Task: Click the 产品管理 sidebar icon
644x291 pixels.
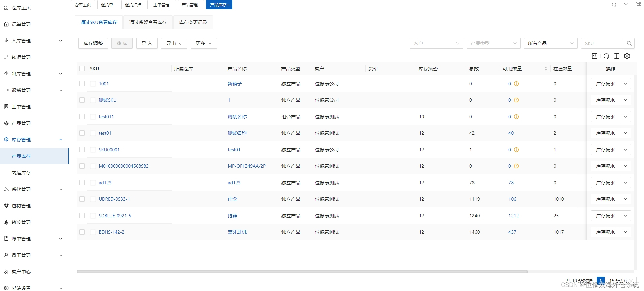Action: point(6,123)
